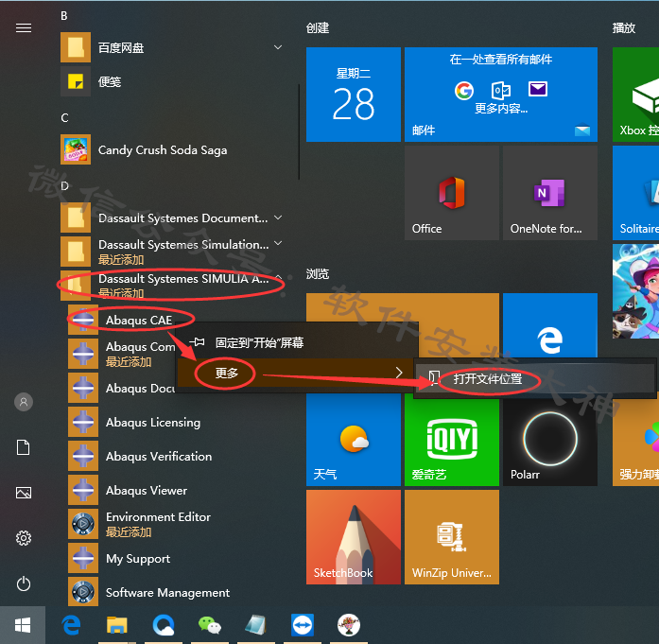Launch Microsoft Edge from the taskbar
659x644 pixels.
(72, 625)
